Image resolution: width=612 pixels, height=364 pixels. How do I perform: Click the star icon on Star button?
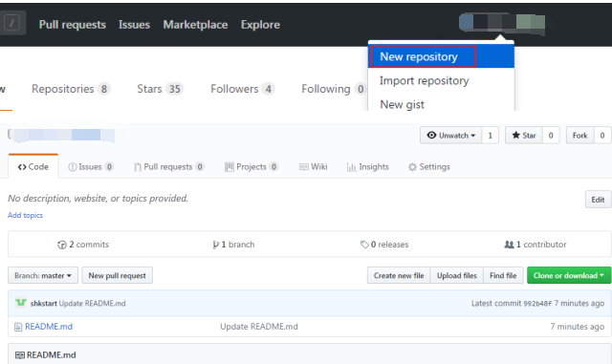point(516,135)
